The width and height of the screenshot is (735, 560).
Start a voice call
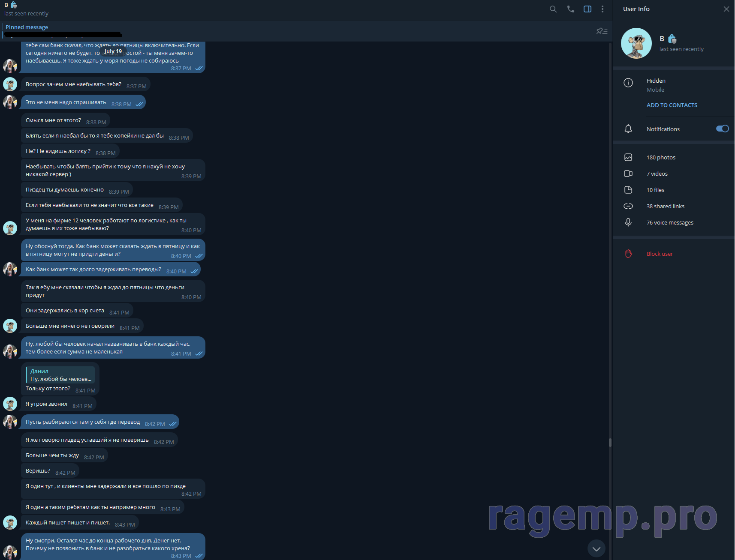[570, 9]
